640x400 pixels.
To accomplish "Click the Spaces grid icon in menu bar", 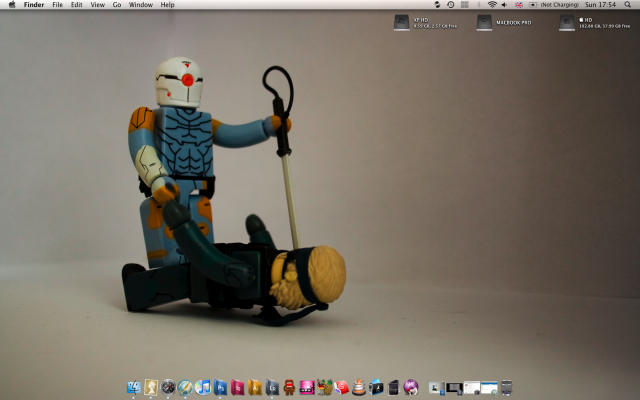I will click(x=464, y=4).
